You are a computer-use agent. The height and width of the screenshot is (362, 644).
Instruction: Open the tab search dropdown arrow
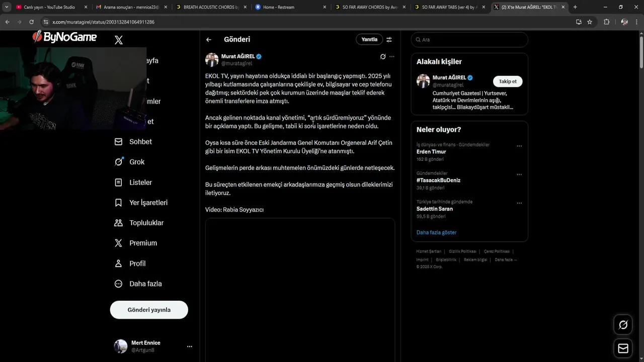coord(7,7)
